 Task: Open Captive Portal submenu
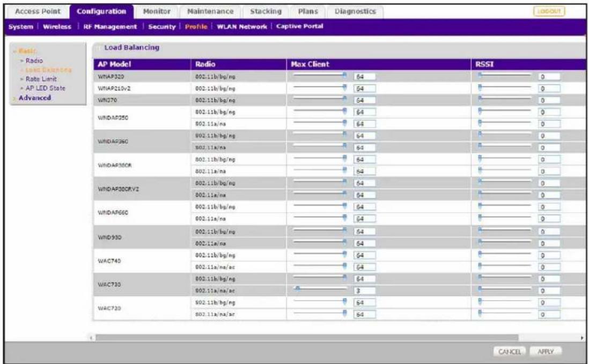pos(300,26)
